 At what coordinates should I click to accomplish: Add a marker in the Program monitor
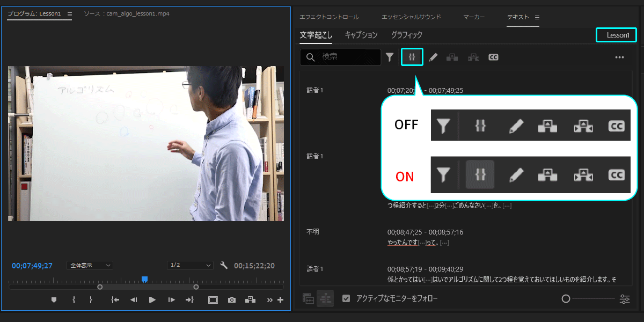click(54, 300)
